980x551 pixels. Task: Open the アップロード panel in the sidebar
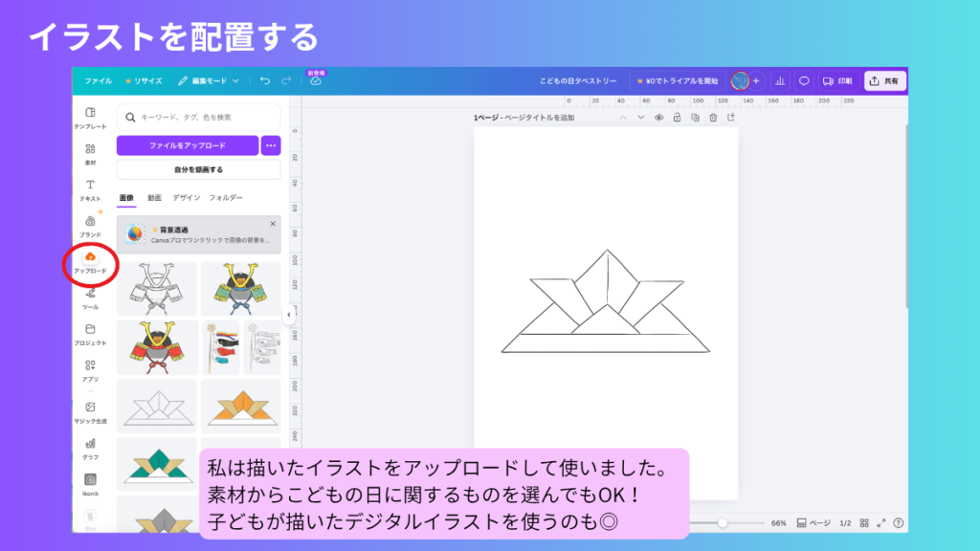(88, 260)
